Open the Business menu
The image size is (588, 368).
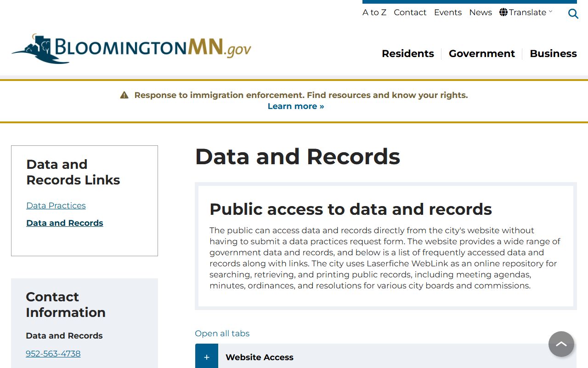553,54
